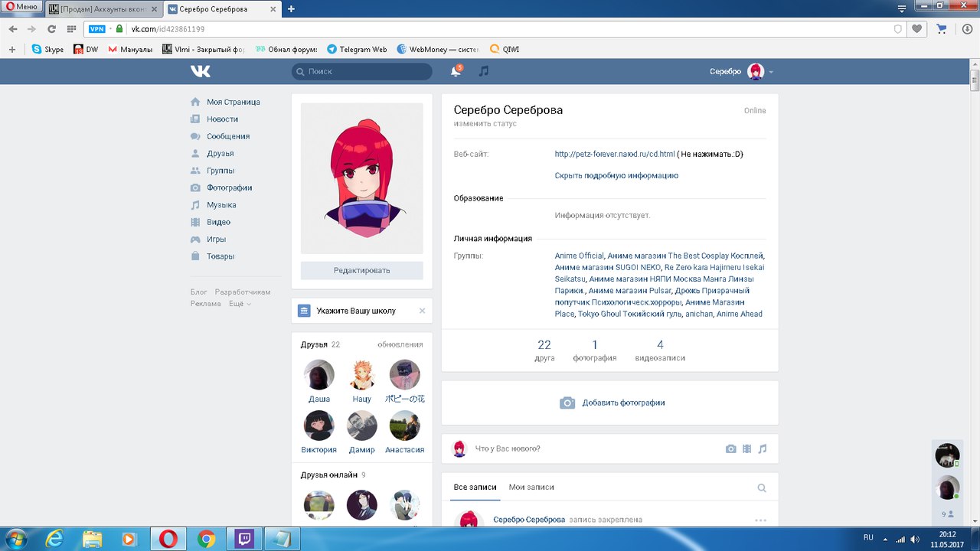The width and height of the screenshot is (980, 551).
Task: Expand the Ещё footer menu
Action: tap(240, 304)
